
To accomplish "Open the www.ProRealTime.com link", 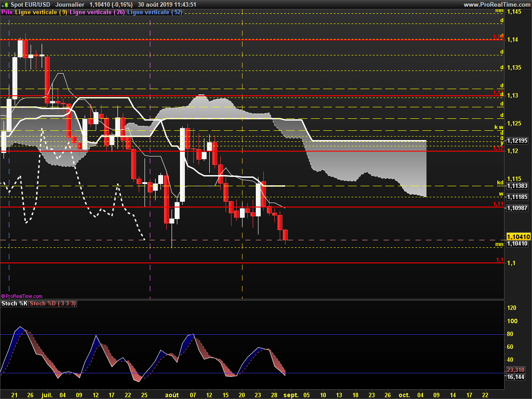I will pos(497,4).
